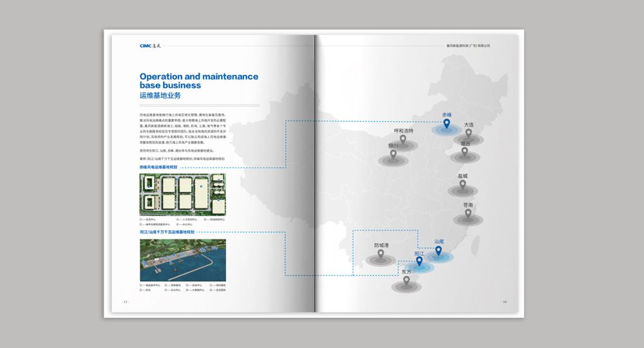Screen dimensions: 644x348
Task: Open the Chifeng base aerial plan image
Action: (183, 195)
